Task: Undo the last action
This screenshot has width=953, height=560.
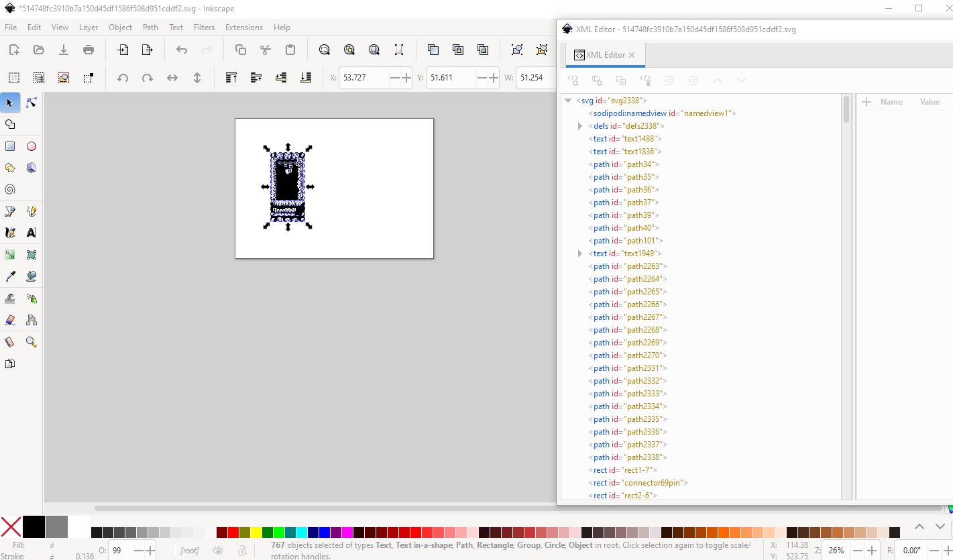Action: [x=182, y=50]
